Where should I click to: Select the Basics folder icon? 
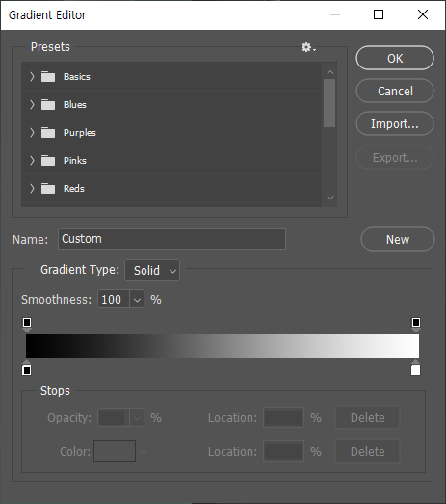48,77
